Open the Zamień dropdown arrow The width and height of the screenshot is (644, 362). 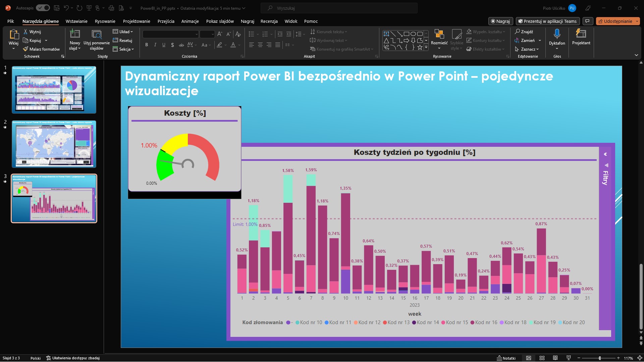[540, 41]
